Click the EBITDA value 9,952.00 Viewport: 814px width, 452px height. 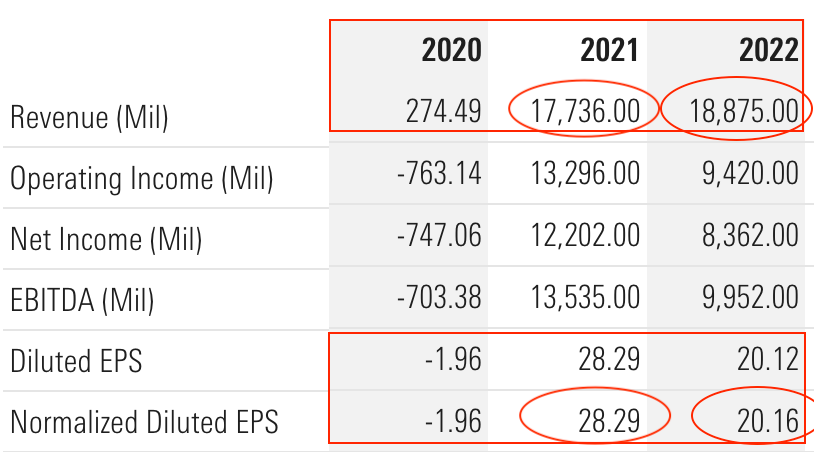point(751,296)
